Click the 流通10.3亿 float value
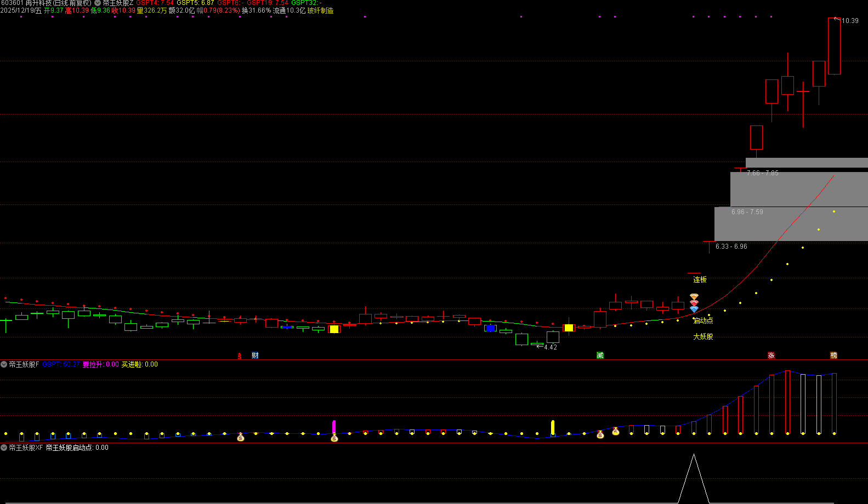Screen dimensions: 868x504 pyautogui.click(x=290, y=10)
